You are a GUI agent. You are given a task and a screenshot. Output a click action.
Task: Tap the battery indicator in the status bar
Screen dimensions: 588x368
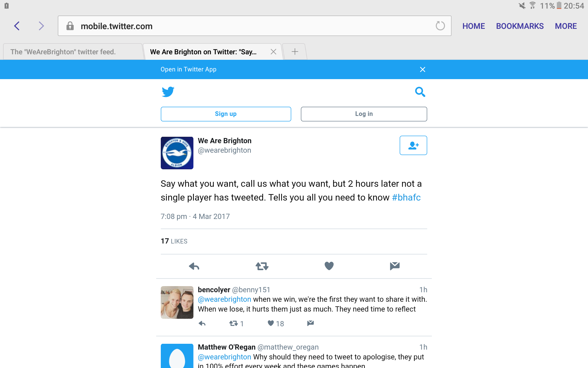(x=559, y=6)
